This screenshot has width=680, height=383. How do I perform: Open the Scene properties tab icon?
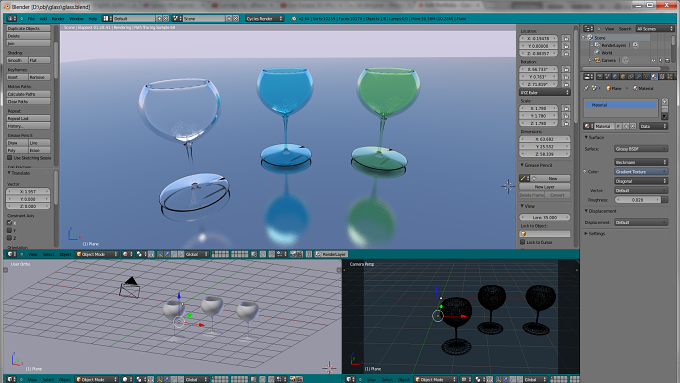607,76
